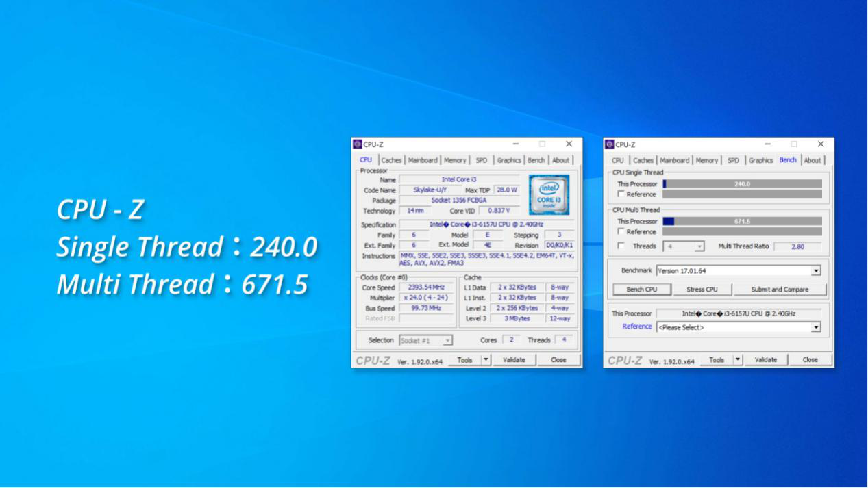The image size is (868, 488).
Task: Click the blue Reference link label
Action: coord(637,326)
